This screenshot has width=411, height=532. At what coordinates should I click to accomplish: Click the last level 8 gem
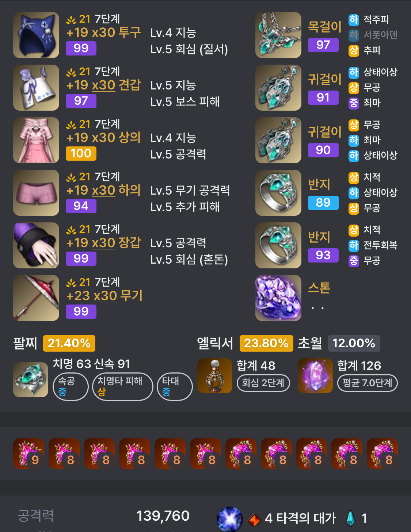tap(383, 454)
